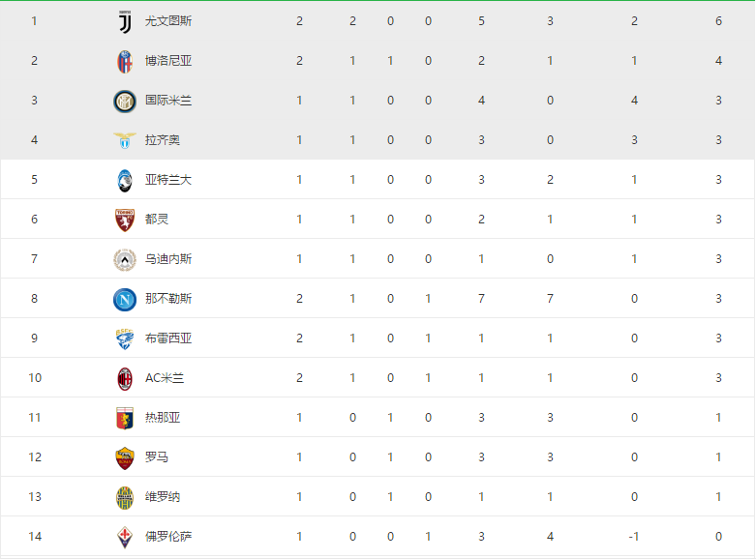Viewport: 756px width, 559px height.
Task: Select the rank 10 AC米兰 row
Action: [378, 378]
